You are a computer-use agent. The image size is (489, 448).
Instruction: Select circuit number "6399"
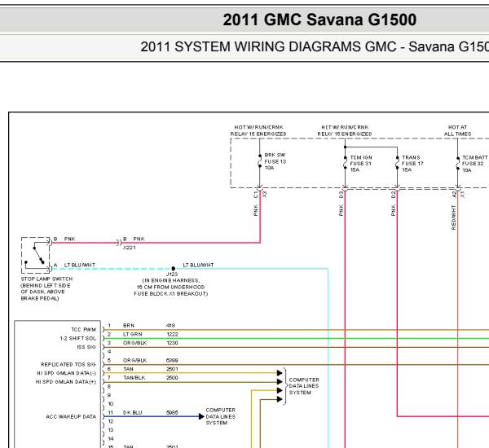pyautogui.click(x=172, y=360)
